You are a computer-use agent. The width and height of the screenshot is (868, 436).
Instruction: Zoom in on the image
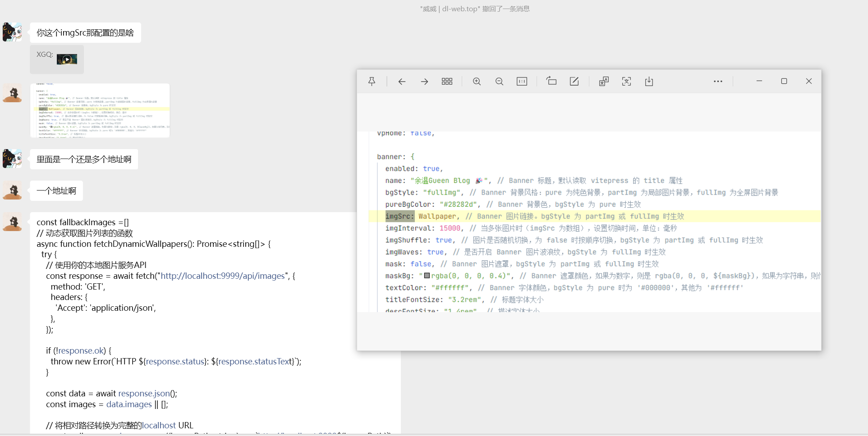coord(477,82)
